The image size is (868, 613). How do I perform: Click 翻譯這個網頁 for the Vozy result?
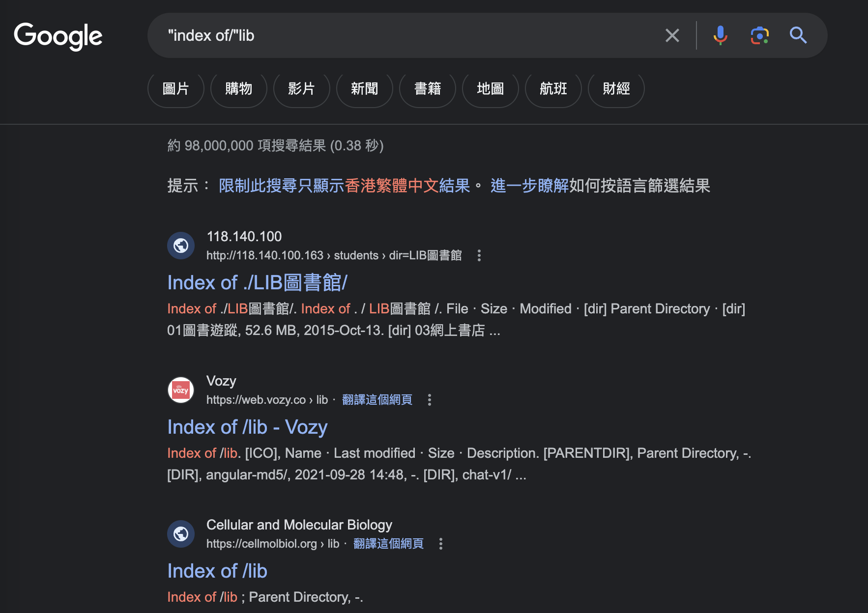tap(376, 399)
